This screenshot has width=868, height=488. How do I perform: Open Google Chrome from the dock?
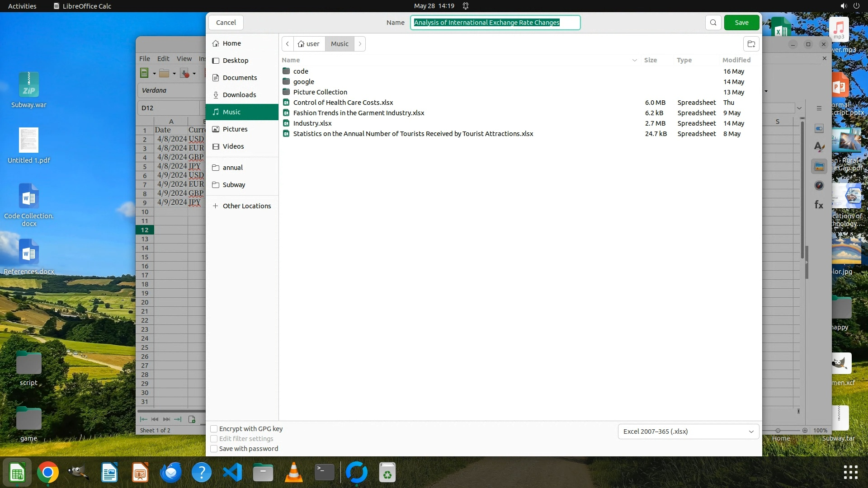point(47,473)
